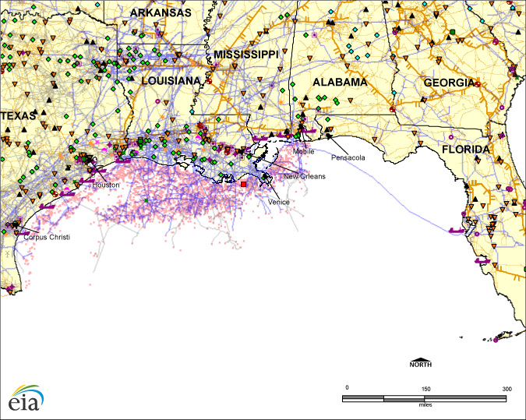Click the Venice city label

[279, 202]
